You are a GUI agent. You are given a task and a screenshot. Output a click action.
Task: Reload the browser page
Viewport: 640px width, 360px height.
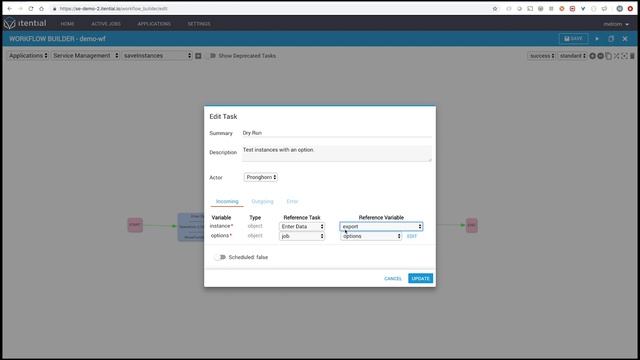31,8
